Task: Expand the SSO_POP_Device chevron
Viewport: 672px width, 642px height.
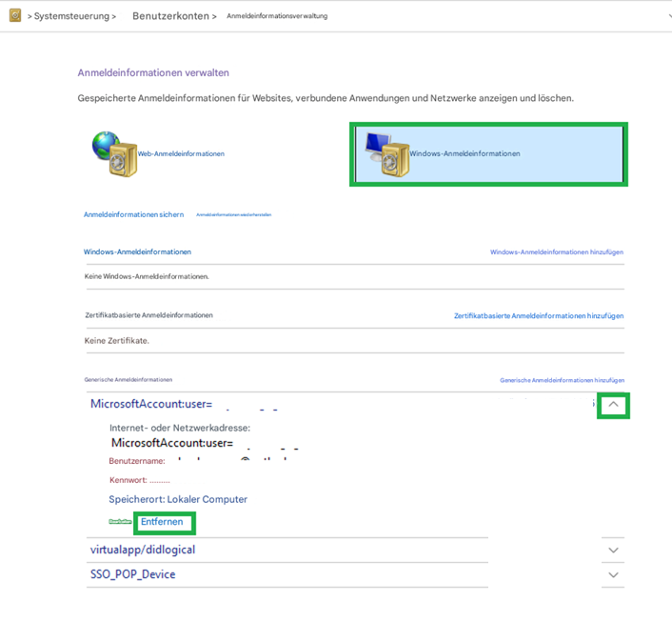Action: [x=613, y=574]
